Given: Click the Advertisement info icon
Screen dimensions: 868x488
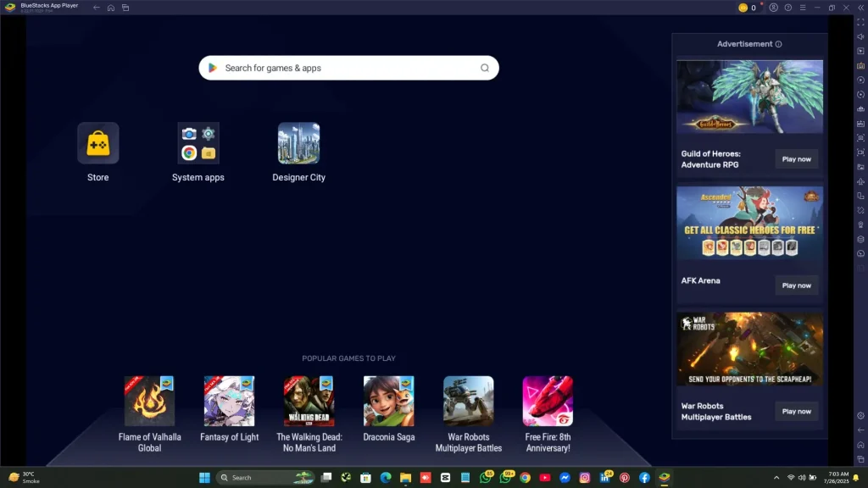Looking at the screenshot, I should 778,44.
